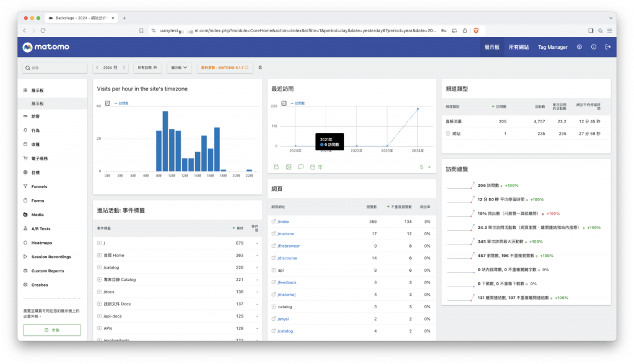Open 展示板 dashboard dropdown

179,67
